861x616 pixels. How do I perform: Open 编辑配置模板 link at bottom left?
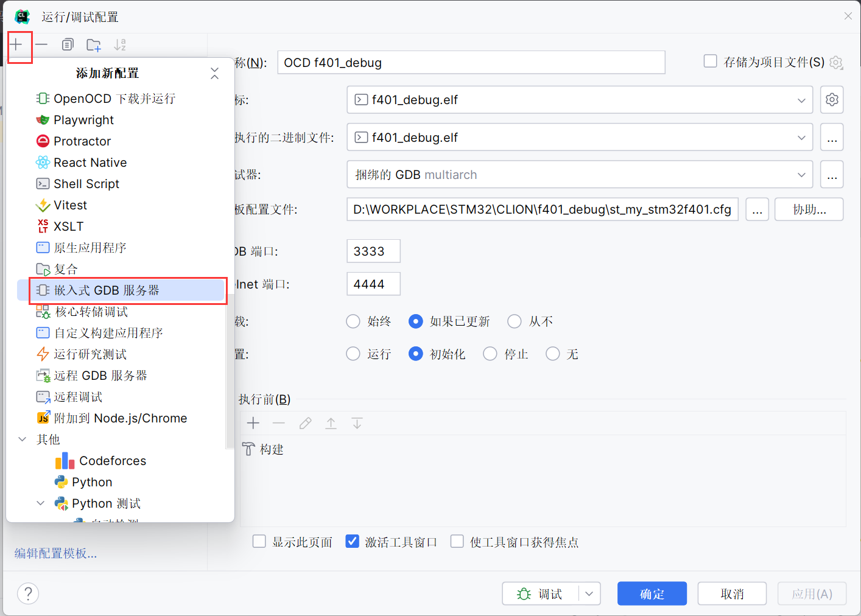point(55,553)
